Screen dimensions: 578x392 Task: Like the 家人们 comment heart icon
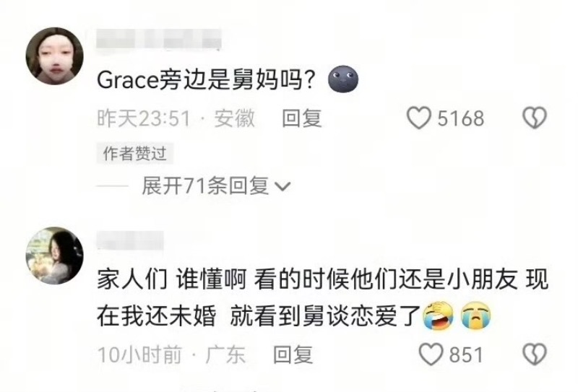431,354
